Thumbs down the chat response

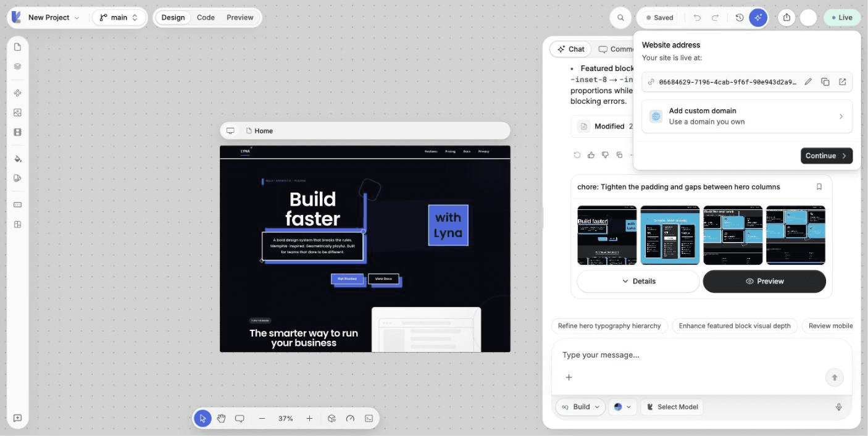click(x=605, y=155)
